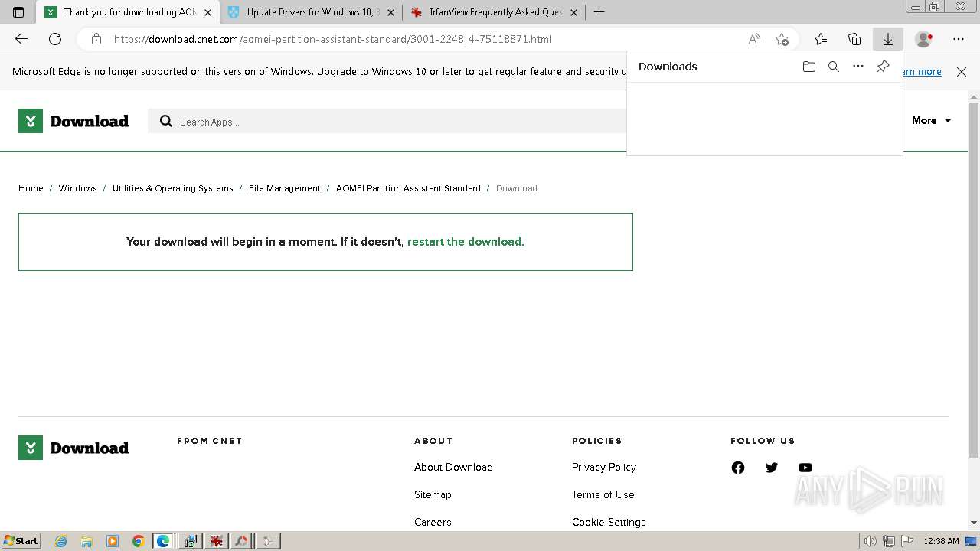Click the network icon in system tray
This screenshot has width=980, height=551.
pos(889,541)
